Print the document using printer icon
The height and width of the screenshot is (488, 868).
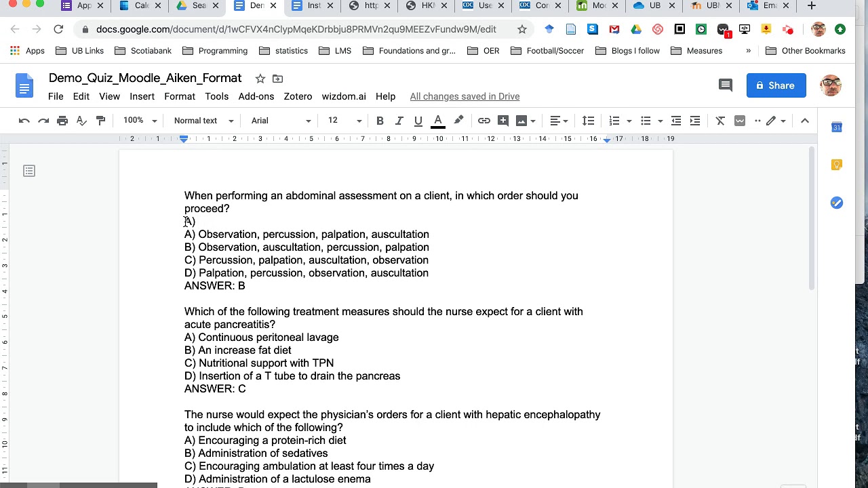[x=62, y=121]
